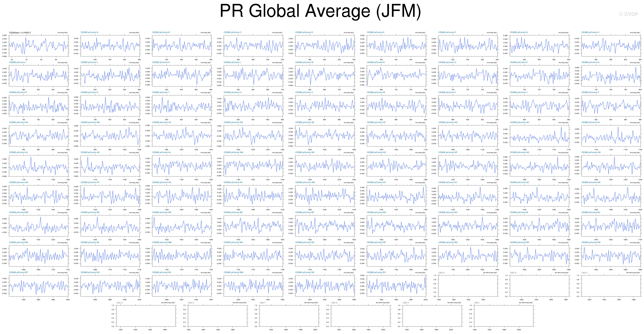Image resolution: width=644 pixels, height=334 pixels.
Task: Click the 'OBS I' panel label
Action: coord(477,303)
